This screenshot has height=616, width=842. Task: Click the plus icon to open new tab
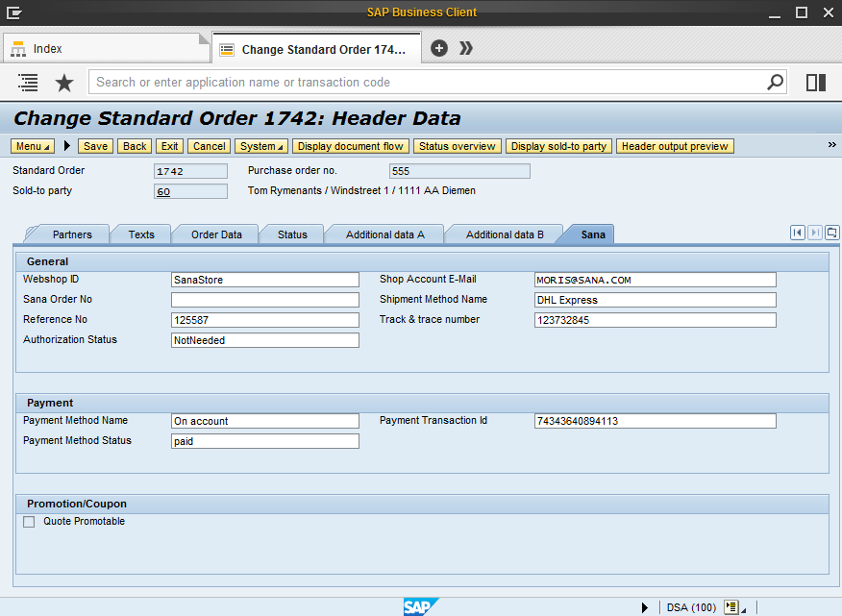click(438, 47)
